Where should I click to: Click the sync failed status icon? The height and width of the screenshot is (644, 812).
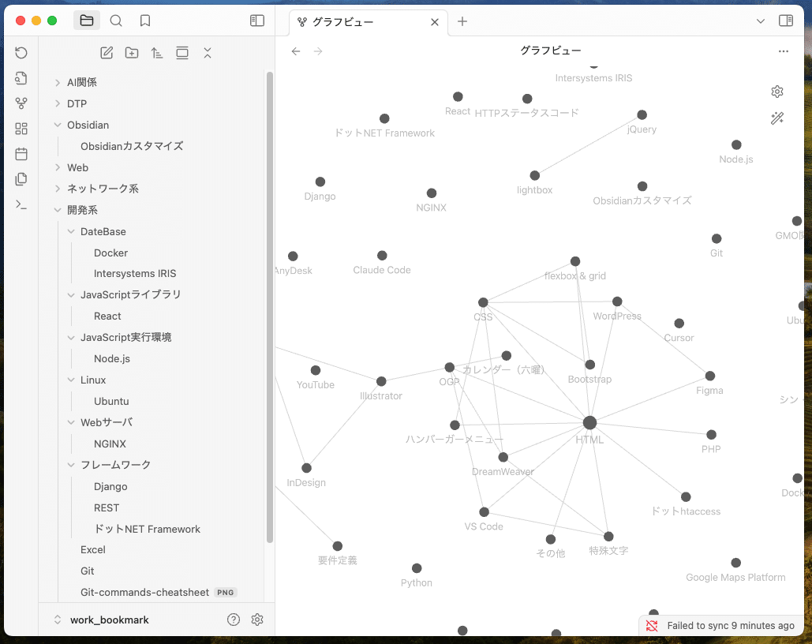click(652, 626)
